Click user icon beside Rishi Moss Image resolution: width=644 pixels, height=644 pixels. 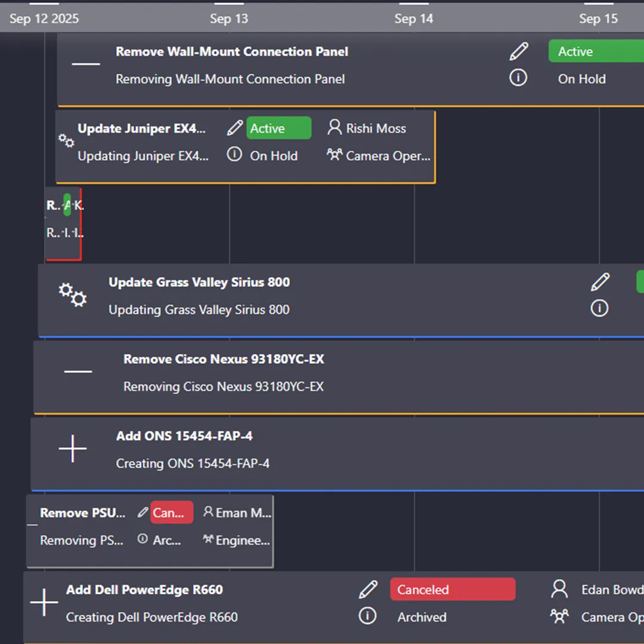click(335, 128)
